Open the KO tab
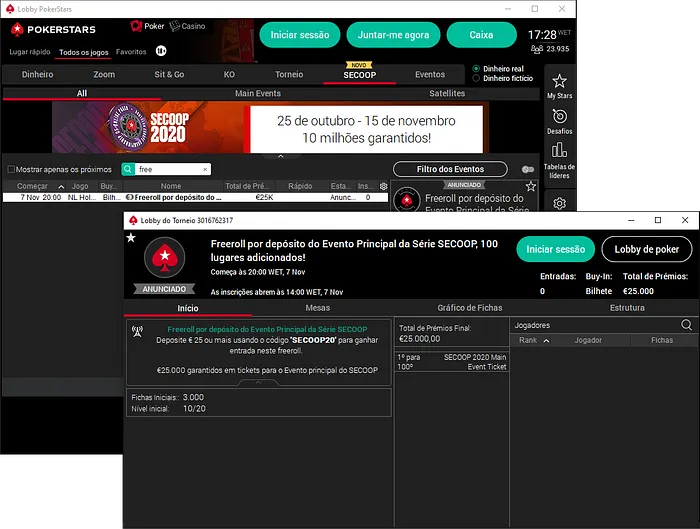Viewport: 700px width, 529px height. [x=229, y=75]
